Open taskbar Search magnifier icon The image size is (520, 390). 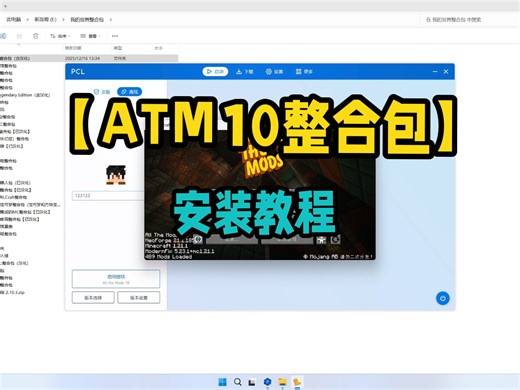[237, 382]
